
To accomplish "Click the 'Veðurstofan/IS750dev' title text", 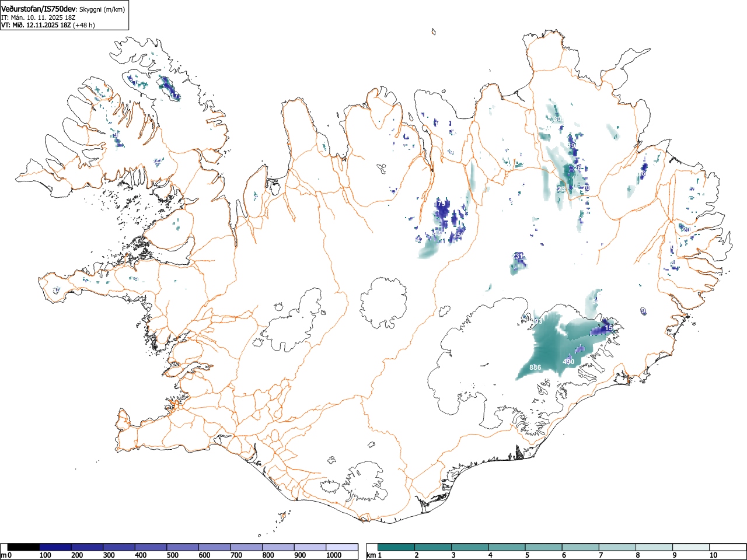I will pos(39,9).
